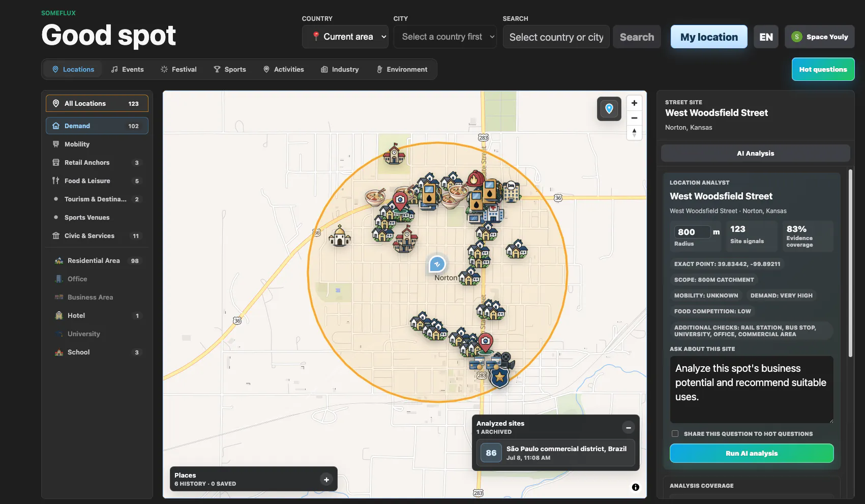Open the map info icon
The width and height of the screenshot is (865, 504).
tap(635, 487)
